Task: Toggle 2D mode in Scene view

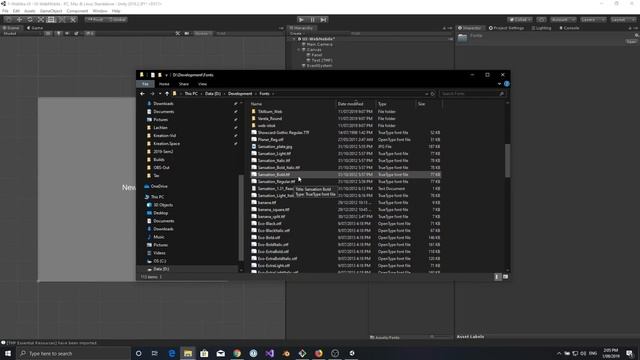Action: click(x=49, y=33)
